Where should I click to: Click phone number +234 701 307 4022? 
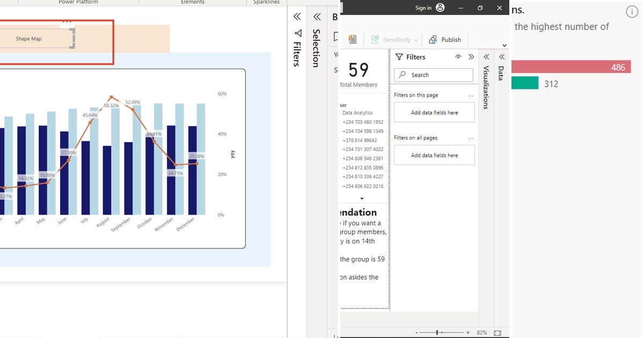click(363, 150)
